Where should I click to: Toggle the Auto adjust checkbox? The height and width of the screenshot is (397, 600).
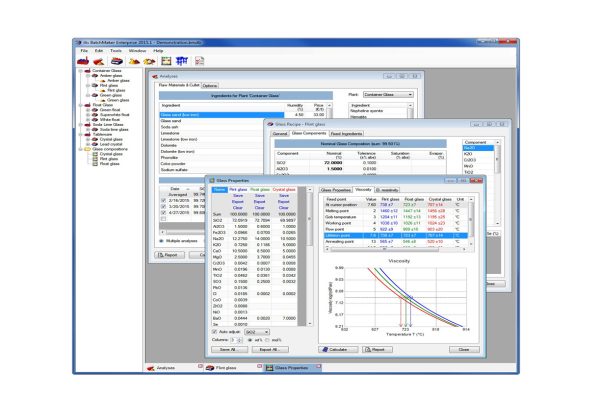coord(214,332)
